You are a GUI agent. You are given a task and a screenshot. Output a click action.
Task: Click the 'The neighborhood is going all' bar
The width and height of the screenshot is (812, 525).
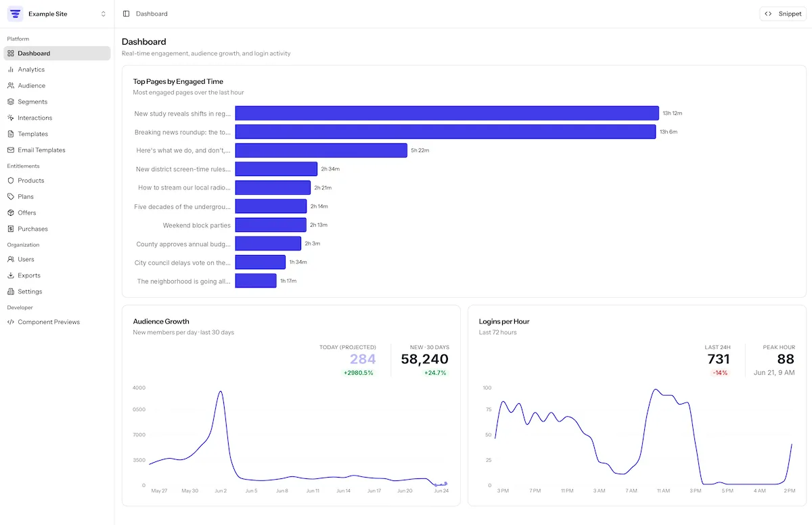(256, 281)
